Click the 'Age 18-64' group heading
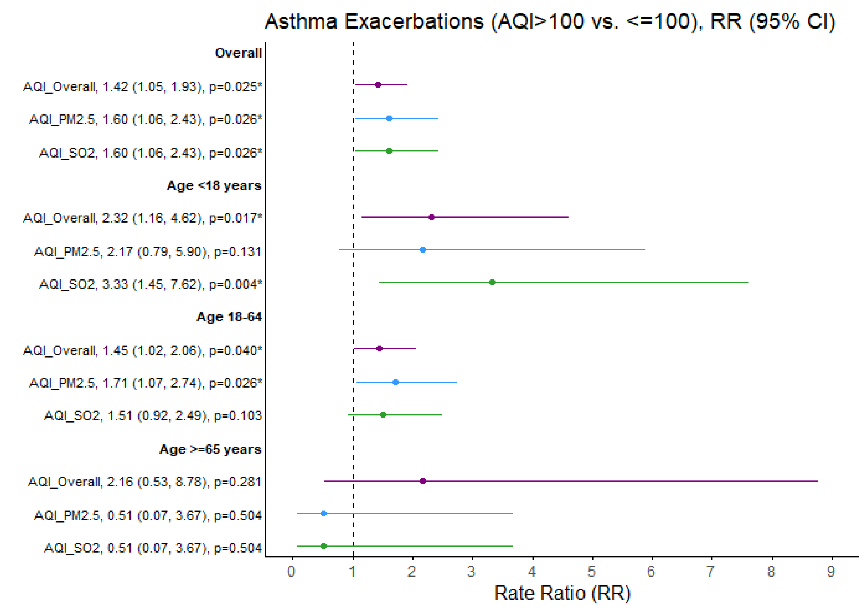 [229, 317]
